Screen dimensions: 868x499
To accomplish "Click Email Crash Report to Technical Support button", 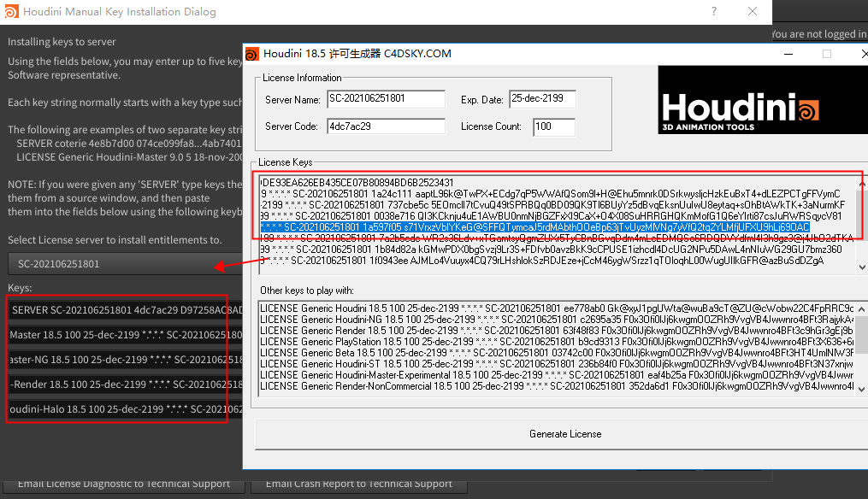I will [358, 484].
